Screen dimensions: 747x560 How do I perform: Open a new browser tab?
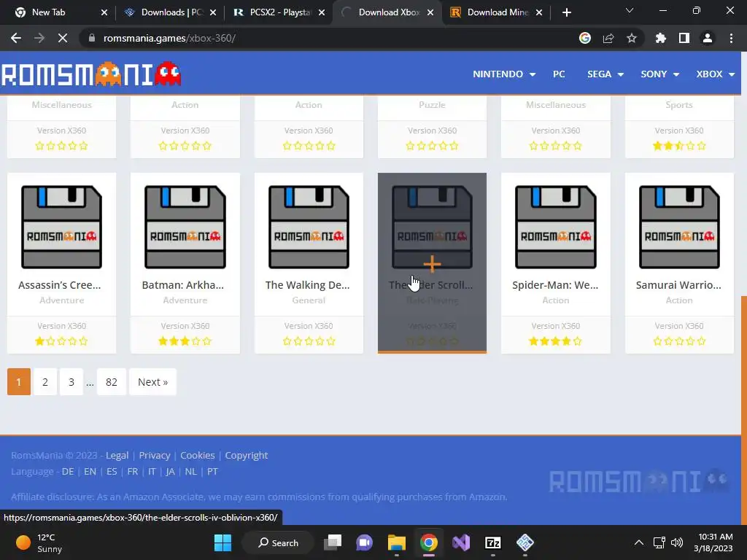[566, 12]
